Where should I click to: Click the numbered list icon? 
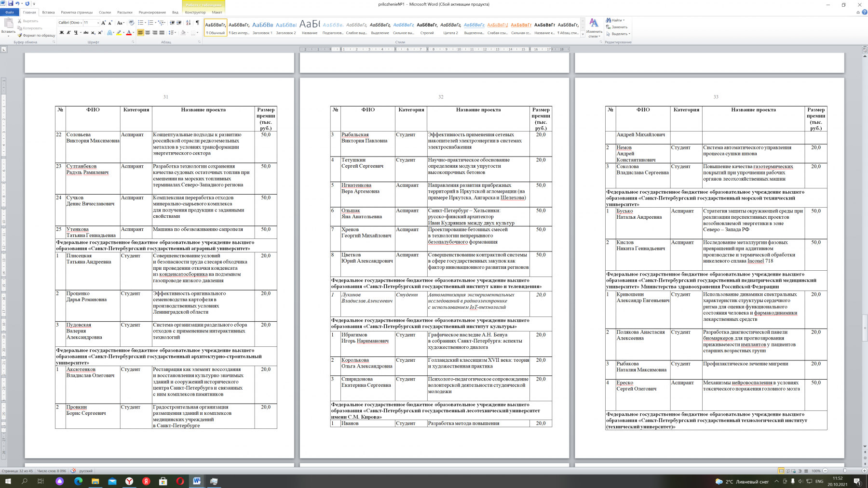(x=150, y=23)
